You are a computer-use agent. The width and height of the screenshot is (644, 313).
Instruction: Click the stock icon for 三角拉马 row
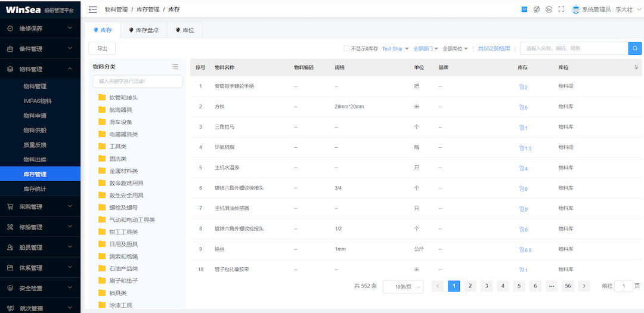point(522,128)
